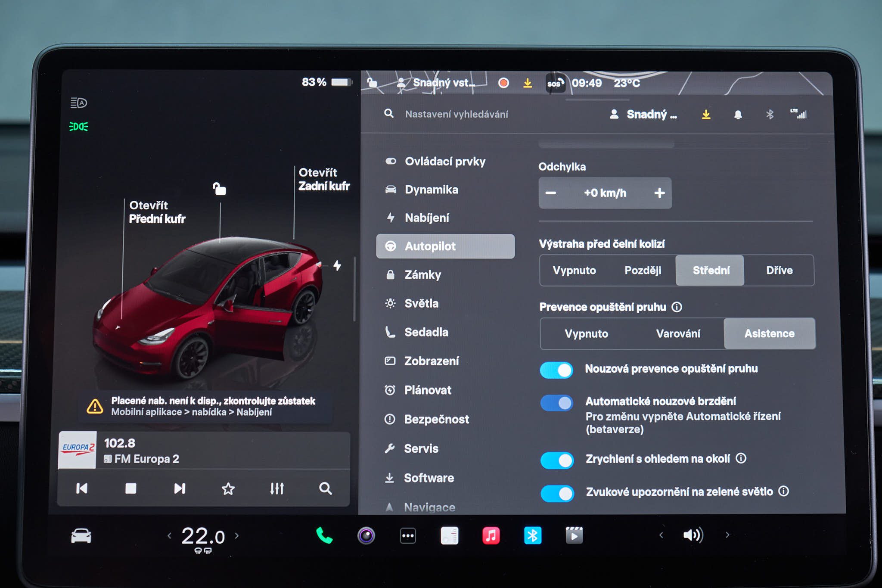Click the settings search magnifier icon
Image resolution: width=882 pixels, height=588 pixels.
389,113
